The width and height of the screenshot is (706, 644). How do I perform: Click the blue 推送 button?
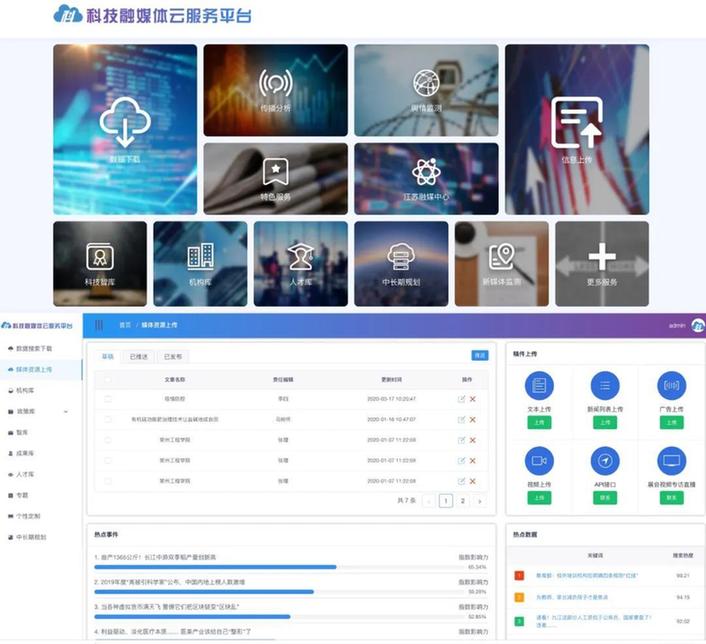click(480, 355)
